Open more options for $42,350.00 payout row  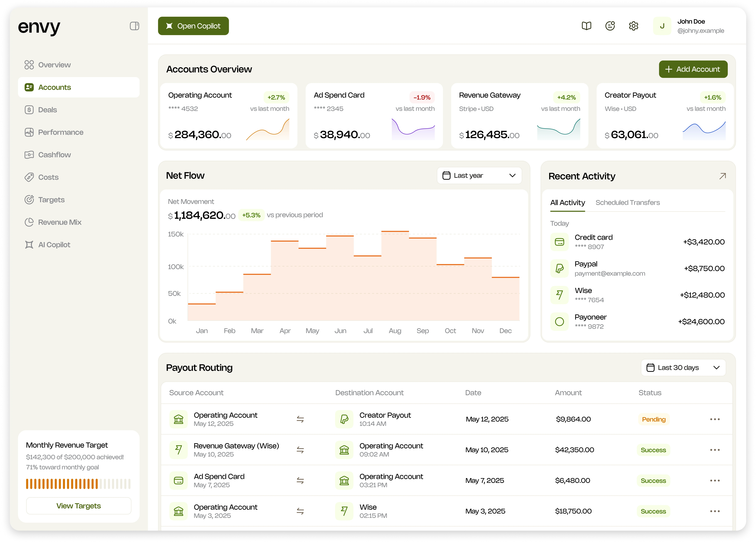click(x=715, y=450)
